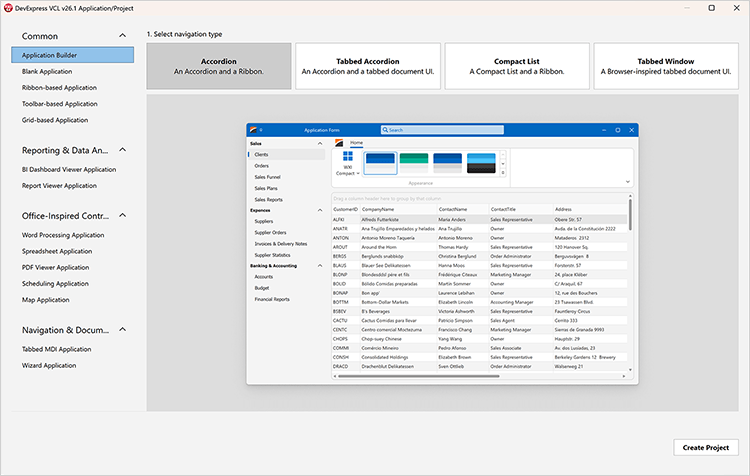Select Application Builder in Common list
The height and width of the screenshot is (476, 750).
coord(72,55)
